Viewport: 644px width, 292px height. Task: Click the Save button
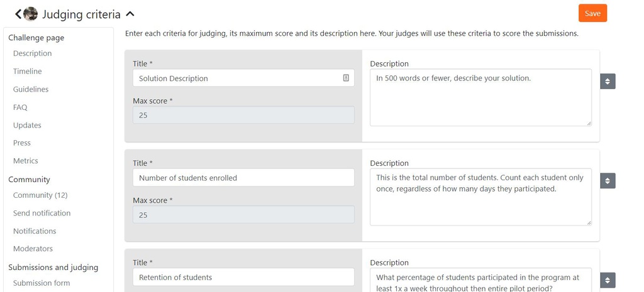[592, 13]
